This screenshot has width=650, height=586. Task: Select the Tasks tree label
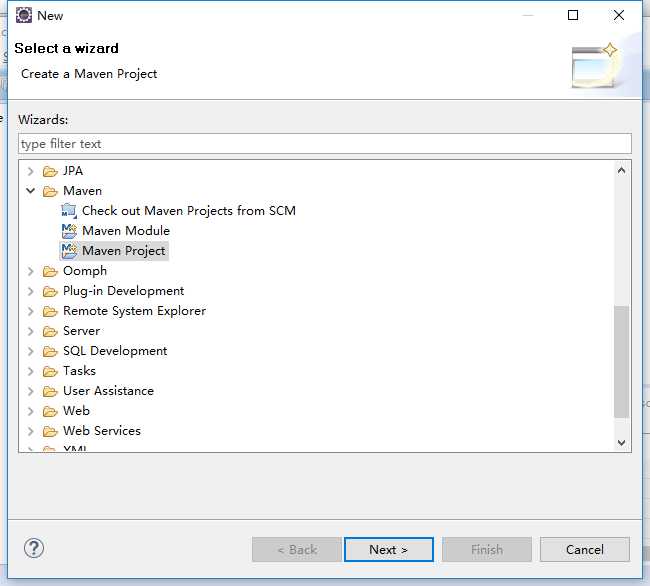[79, 370]
